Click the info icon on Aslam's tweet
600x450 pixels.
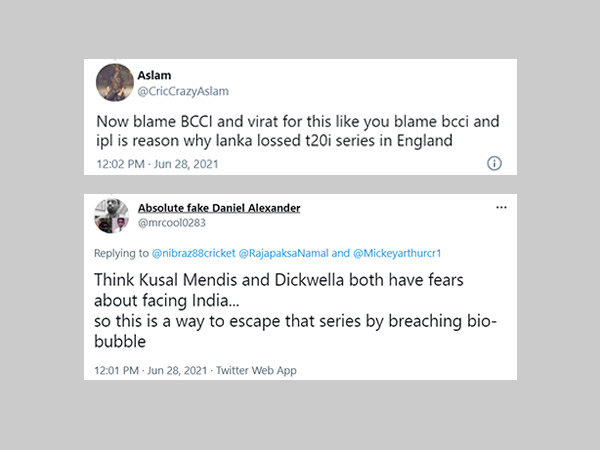(493, 163)
